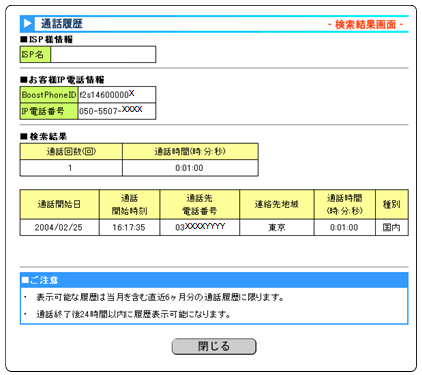Select the date 2004/02/25
Image resolution: width=422 pixels, height=375 pixels.
point(59,227)
